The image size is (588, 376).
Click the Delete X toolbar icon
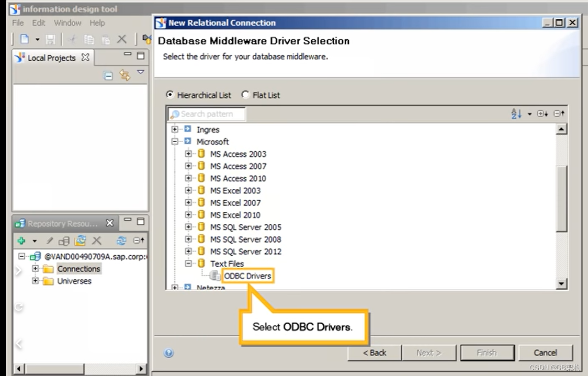click(x=121, y=39)
